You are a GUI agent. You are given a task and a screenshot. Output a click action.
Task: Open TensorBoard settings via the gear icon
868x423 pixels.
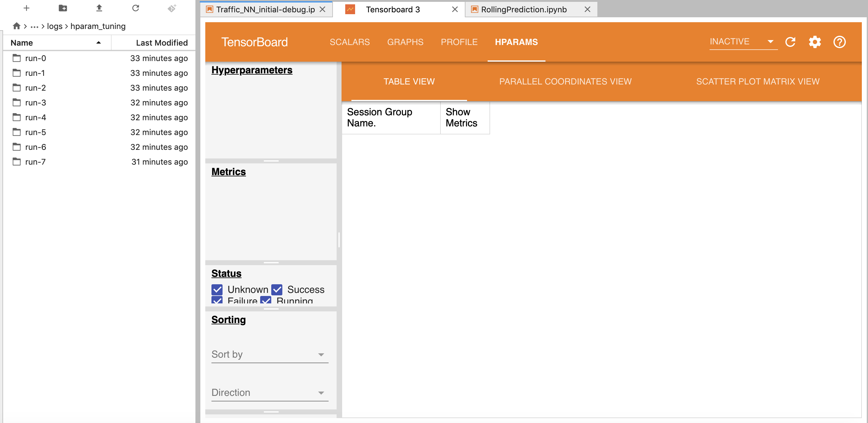coord(815,42)
